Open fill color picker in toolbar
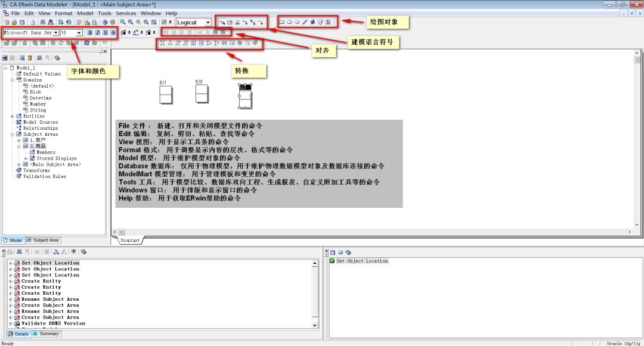 (x=136, y=32)
